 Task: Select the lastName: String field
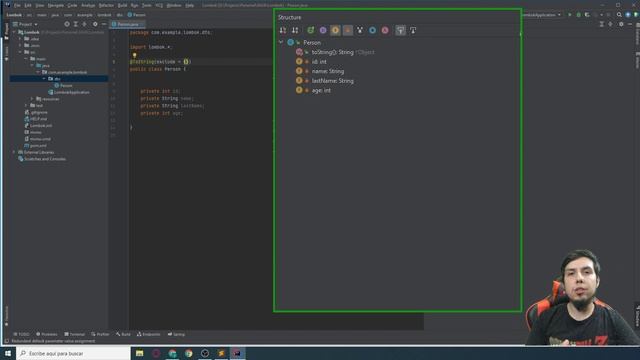click(332, 81)
